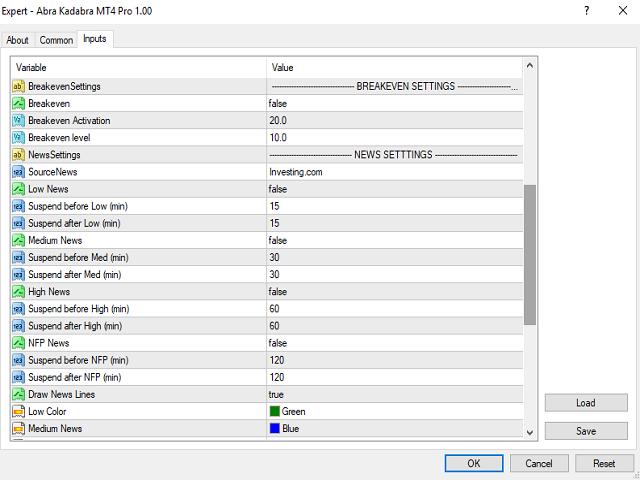The image size is (640, 480).
Task: Open the Medium News Blue color dropdown
Action: click(x=394, y=429)
